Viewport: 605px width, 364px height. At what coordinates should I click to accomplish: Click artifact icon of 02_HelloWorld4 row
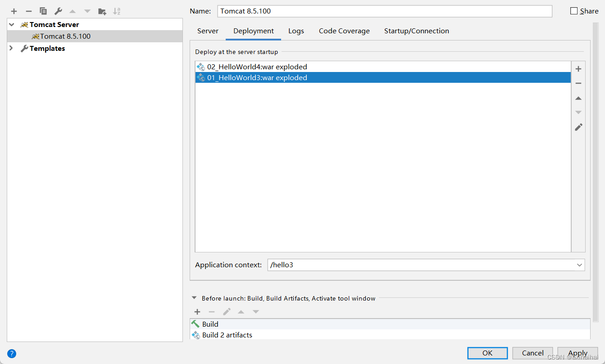(x=201, y=67)
